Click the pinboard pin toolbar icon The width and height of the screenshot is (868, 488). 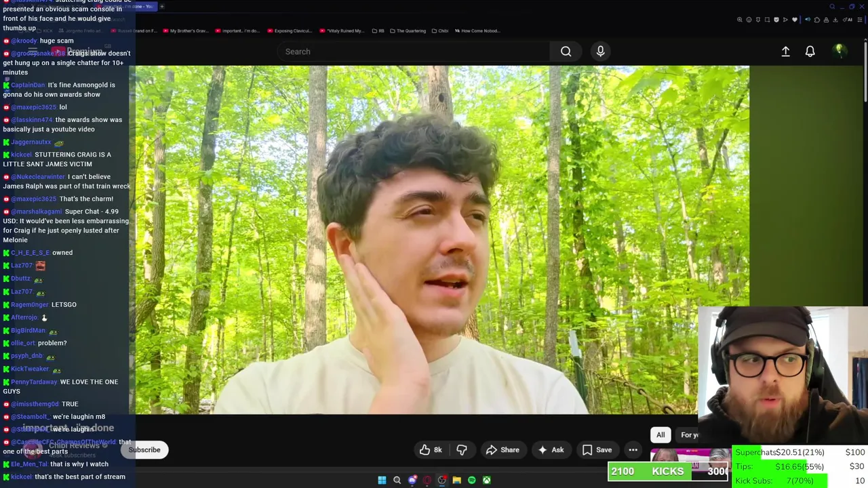[758, 20]
